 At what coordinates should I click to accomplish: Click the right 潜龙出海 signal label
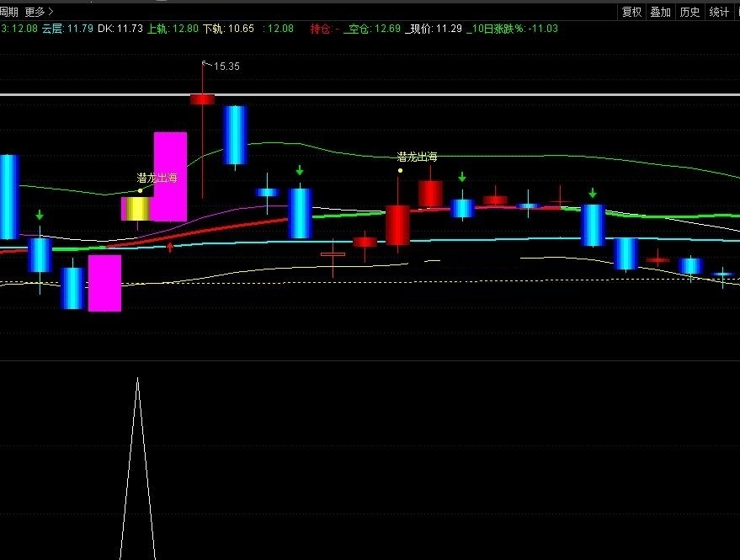pos(418,157)
